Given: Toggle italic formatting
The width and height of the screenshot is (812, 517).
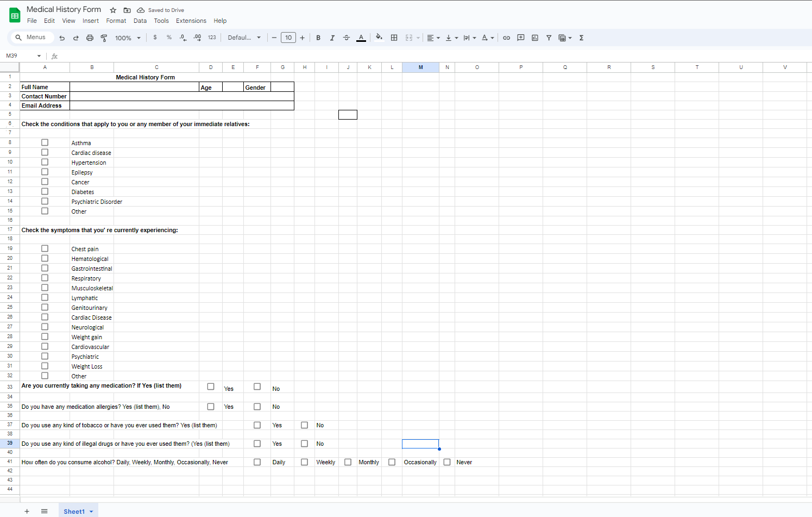Looking at the screenshot, I should (332, 38).
